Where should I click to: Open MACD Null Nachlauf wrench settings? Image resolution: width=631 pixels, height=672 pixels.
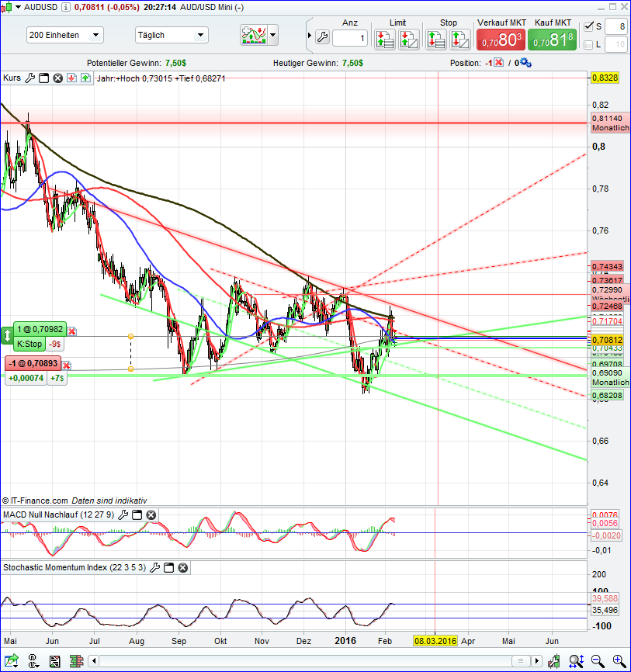click(123, 515)
